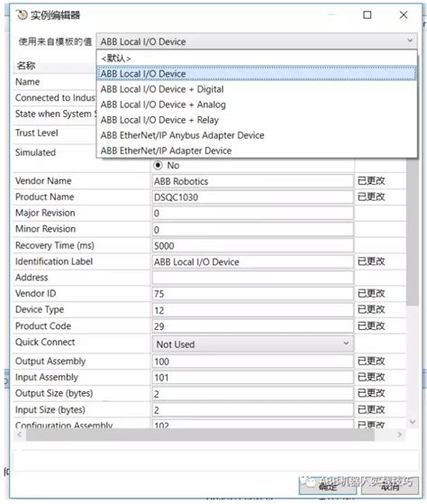Maximize the instance editor window

click(368, 14)
